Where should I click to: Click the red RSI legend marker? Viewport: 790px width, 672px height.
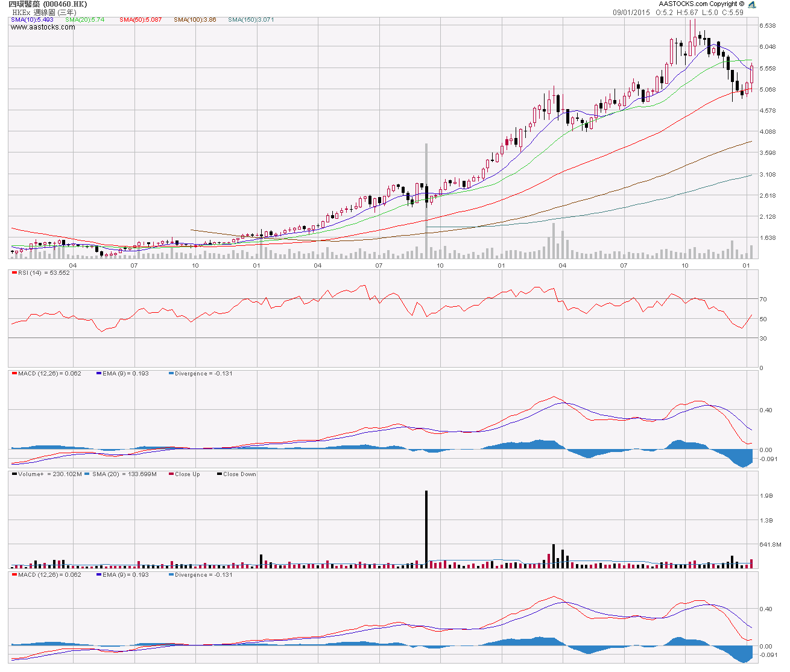pos(14,273)
